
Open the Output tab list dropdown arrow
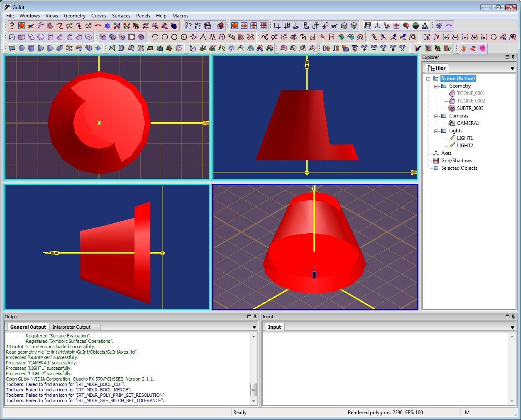(254, 327)
